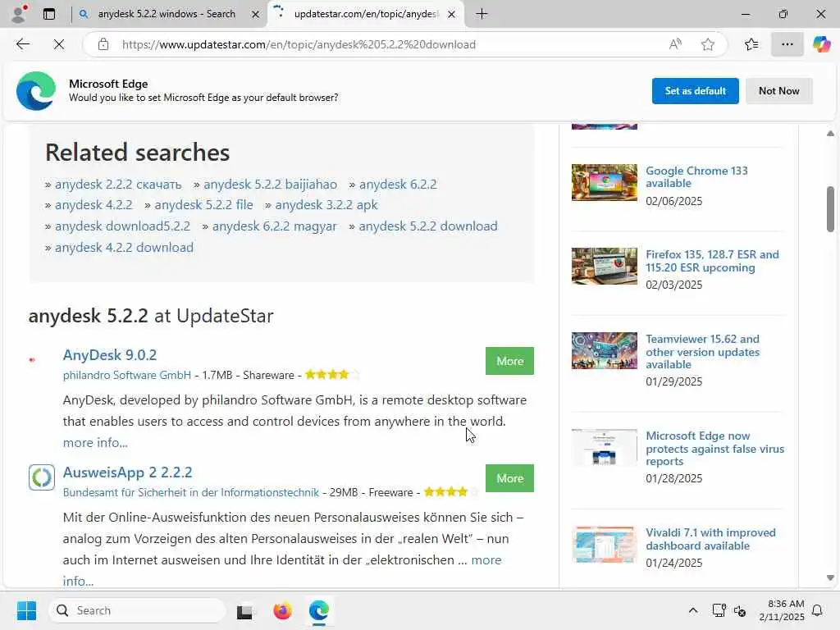
Task: Open the network status tray icon
Action: pos(719,610)
